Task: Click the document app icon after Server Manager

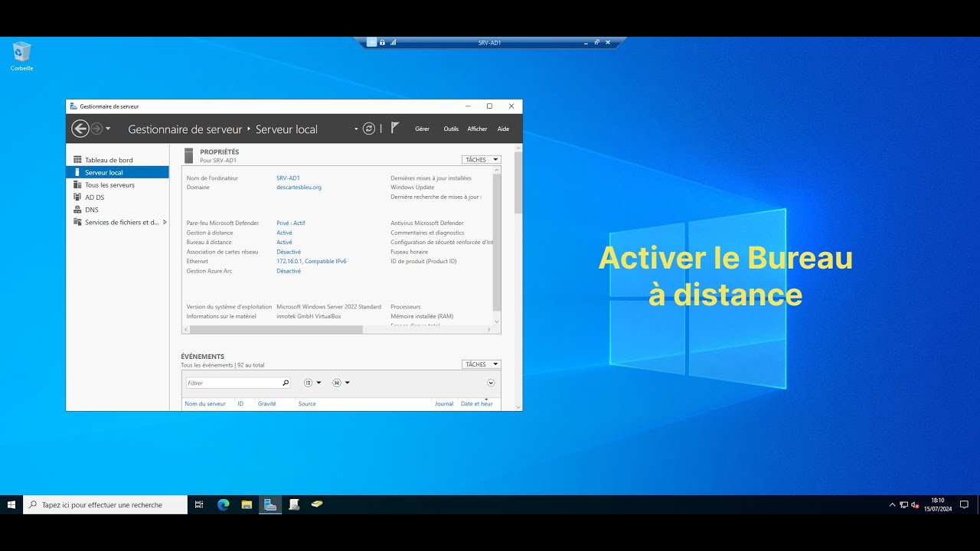Action: point(294,504)
